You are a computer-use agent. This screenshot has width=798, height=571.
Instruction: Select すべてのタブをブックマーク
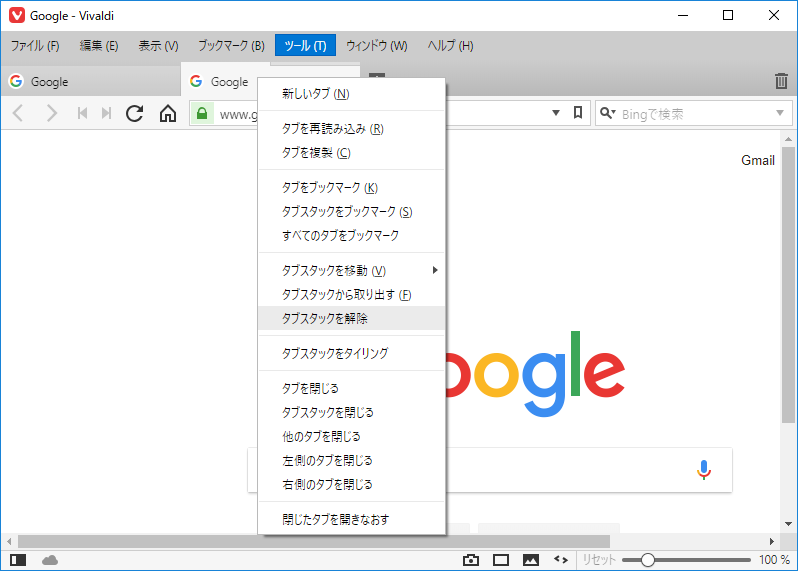tap(352, 236)
